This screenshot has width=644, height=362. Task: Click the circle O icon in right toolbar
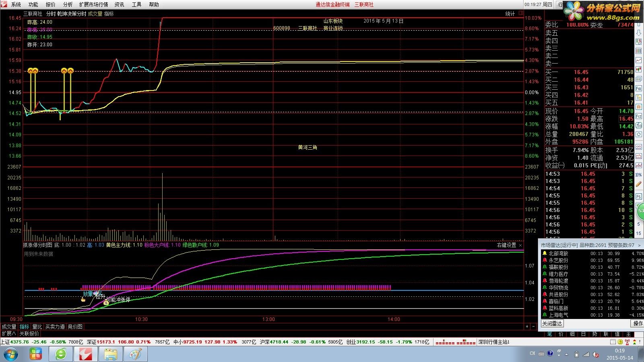pos(639,134)
